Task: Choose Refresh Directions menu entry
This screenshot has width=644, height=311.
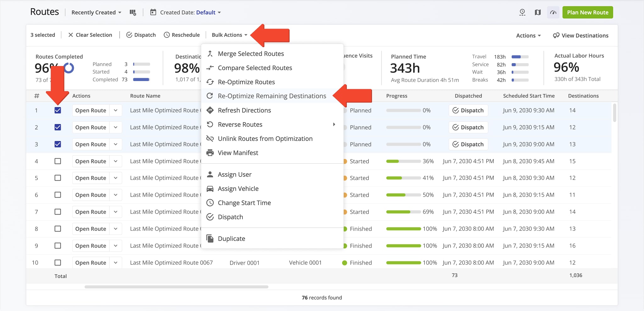Action: 272,110
